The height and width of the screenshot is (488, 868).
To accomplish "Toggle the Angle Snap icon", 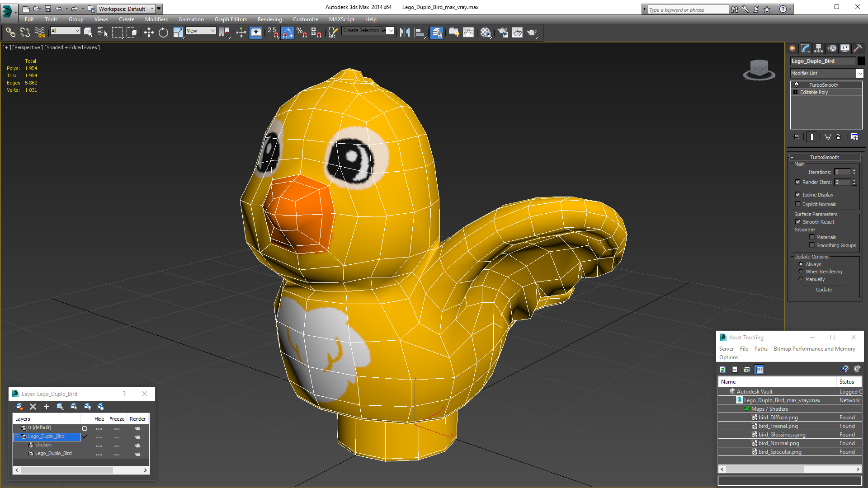I will pyautogui.click(x=288, y=32).
